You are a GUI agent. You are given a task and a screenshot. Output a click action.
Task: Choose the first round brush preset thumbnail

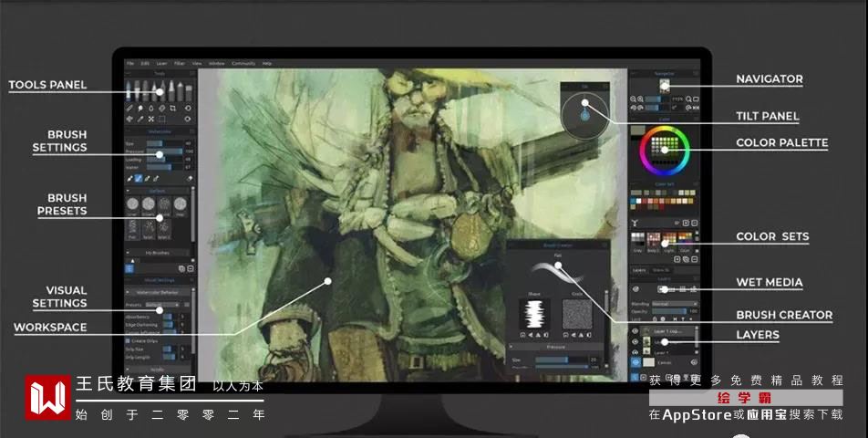pyautogui.click(x=132, y=204)
